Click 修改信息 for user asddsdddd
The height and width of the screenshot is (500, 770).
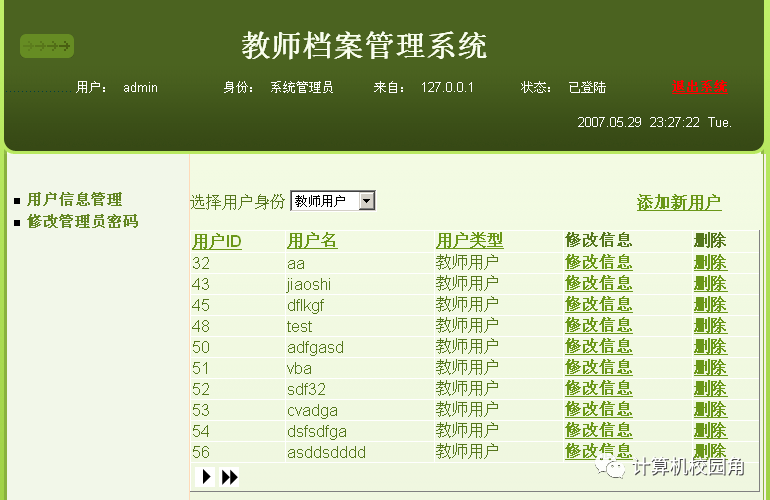point(599,451)
